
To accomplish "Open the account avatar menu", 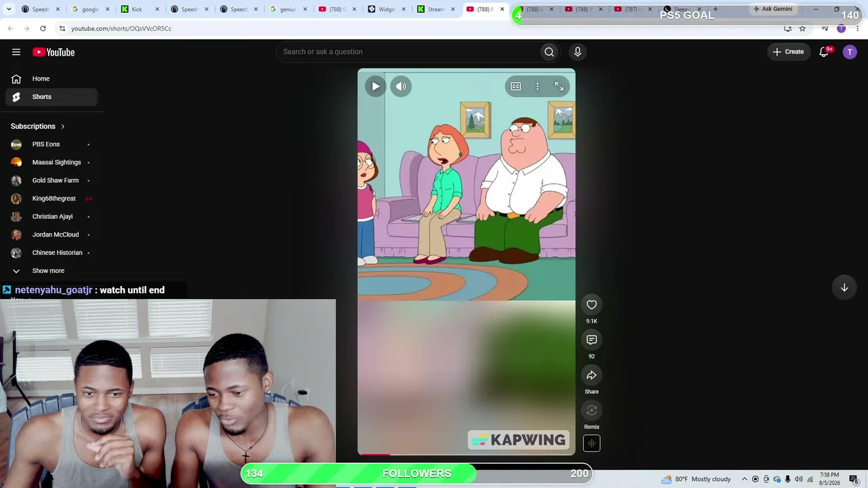I will pyautogui.click(x=850, y=52).
